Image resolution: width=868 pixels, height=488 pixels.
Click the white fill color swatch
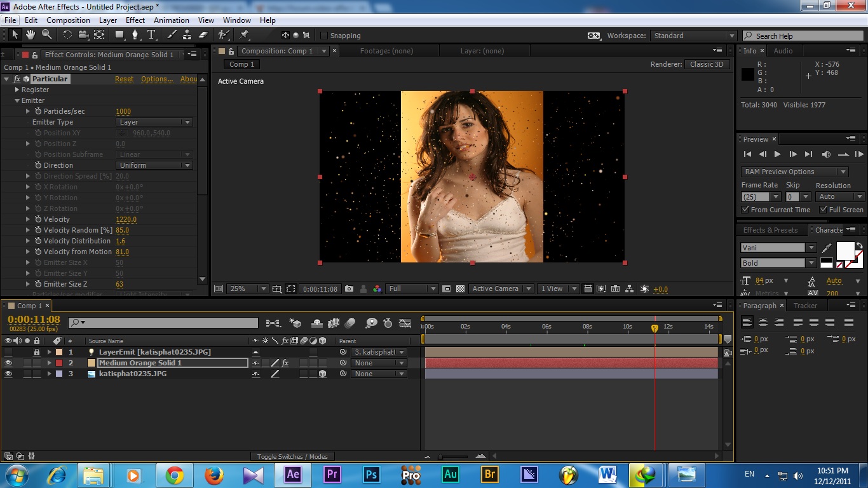point(845,252)
